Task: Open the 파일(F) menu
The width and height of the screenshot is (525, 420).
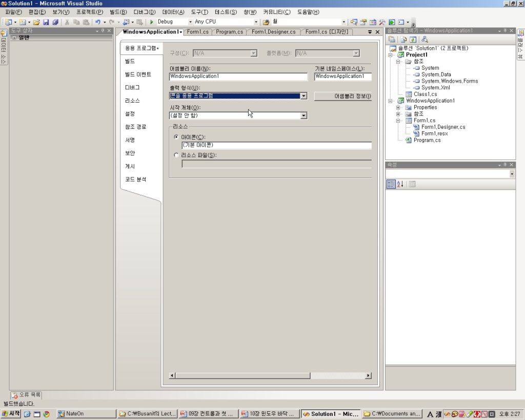Action: [13, 12]
